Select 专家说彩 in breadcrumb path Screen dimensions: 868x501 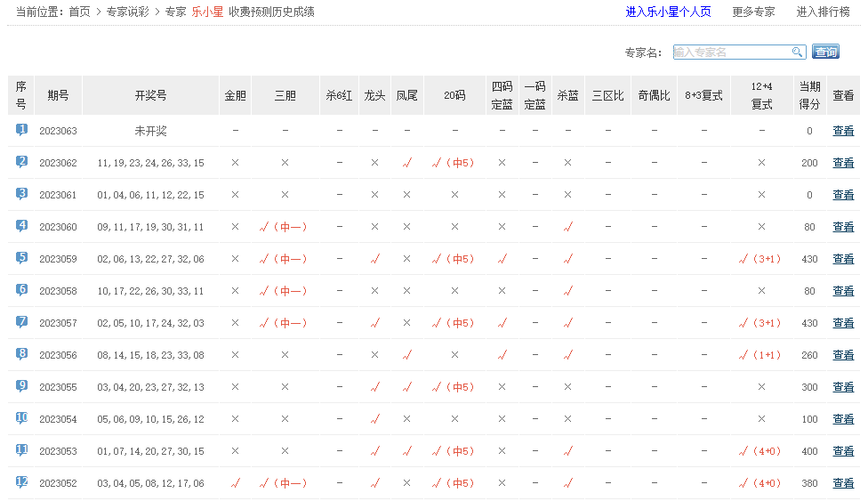click(127, 12)
